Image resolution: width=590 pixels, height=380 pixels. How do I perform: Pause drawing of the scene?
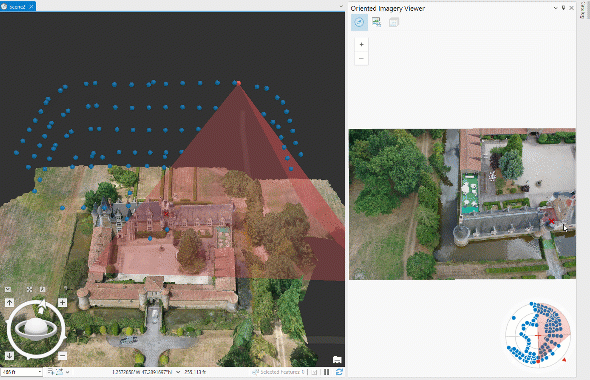[327, 372]
